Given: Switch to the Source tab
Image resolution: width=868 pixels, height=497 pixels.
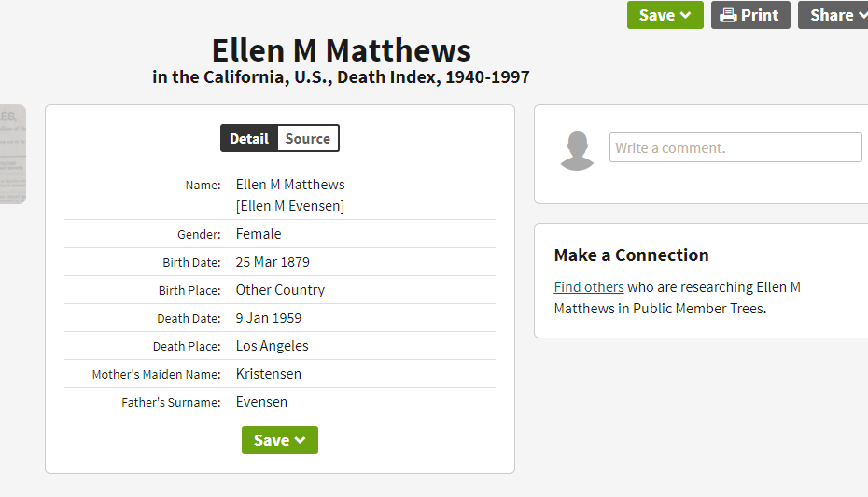Looking at the screenshot, I should point(308,138).
